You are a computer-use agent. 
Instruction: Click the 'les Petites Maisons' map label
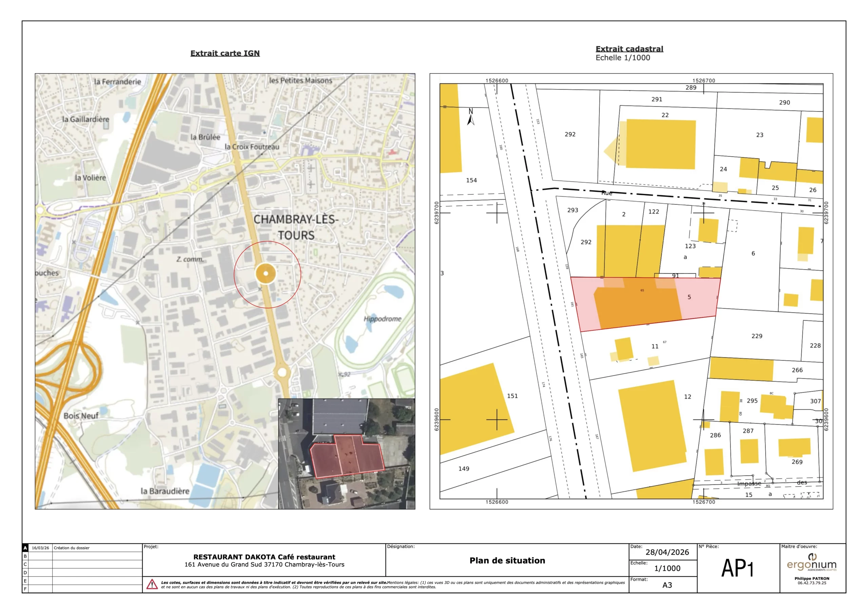coord(300,81)
